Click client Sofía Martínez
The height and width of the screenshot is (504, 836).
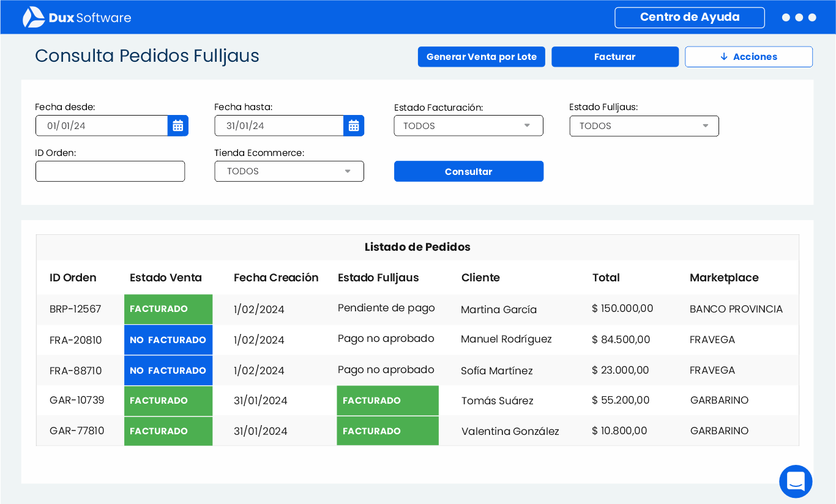497,371
